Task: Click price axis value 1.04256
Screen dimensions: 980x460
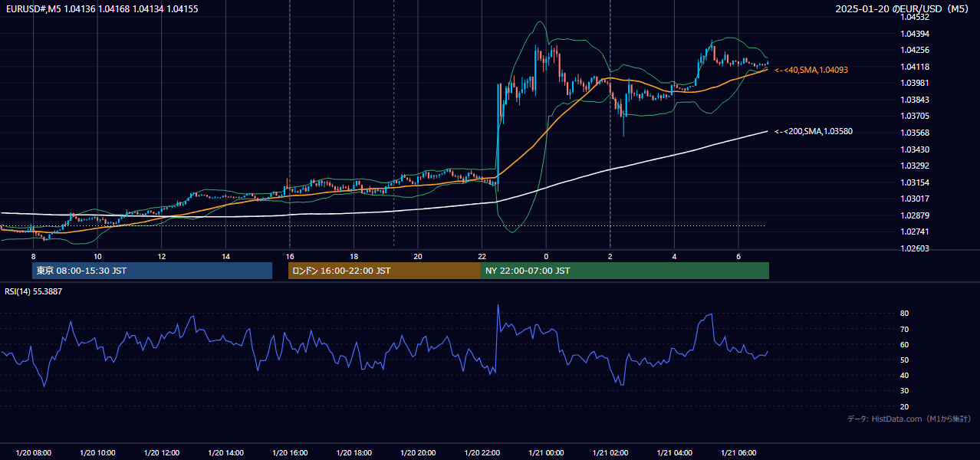Action: (916, 50)
